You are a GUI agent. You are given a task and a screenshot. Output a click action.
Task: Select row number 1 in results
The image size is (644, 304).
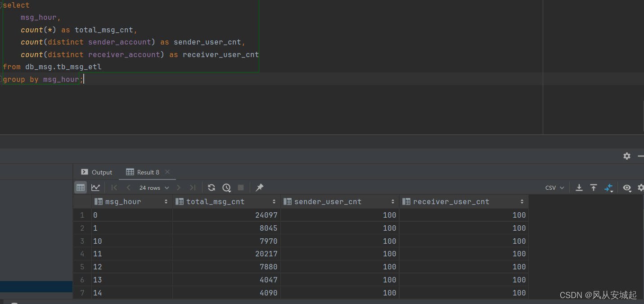tap(82, 215)
